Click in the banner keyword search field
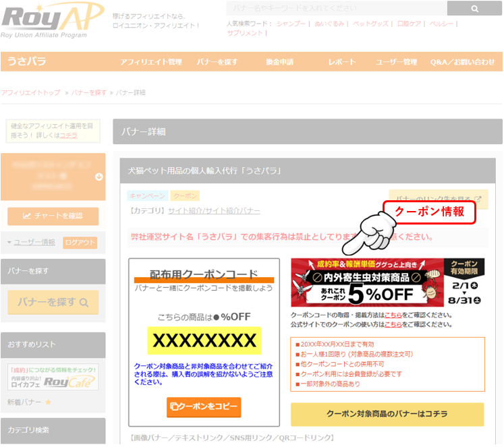 point(335,8)
